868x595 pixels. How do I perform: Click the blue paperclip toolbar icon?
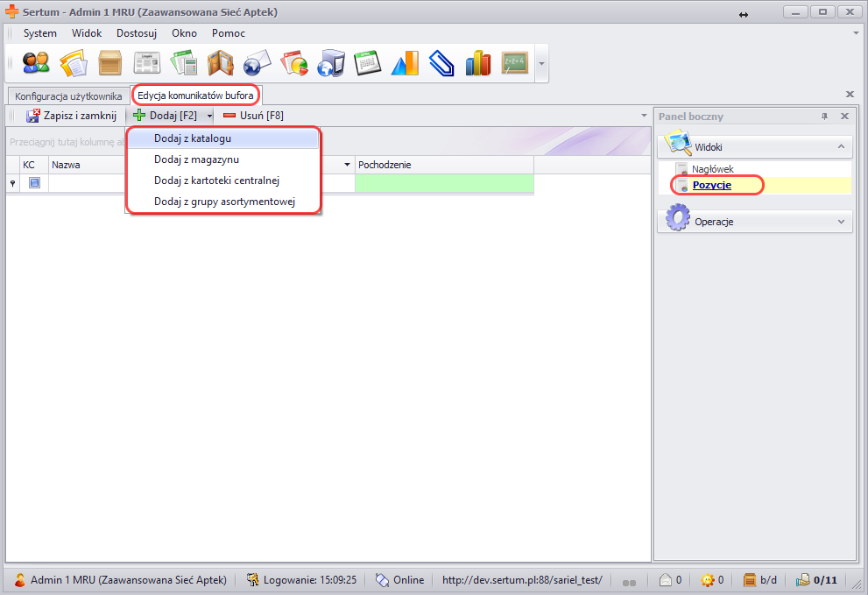(441, 63)
